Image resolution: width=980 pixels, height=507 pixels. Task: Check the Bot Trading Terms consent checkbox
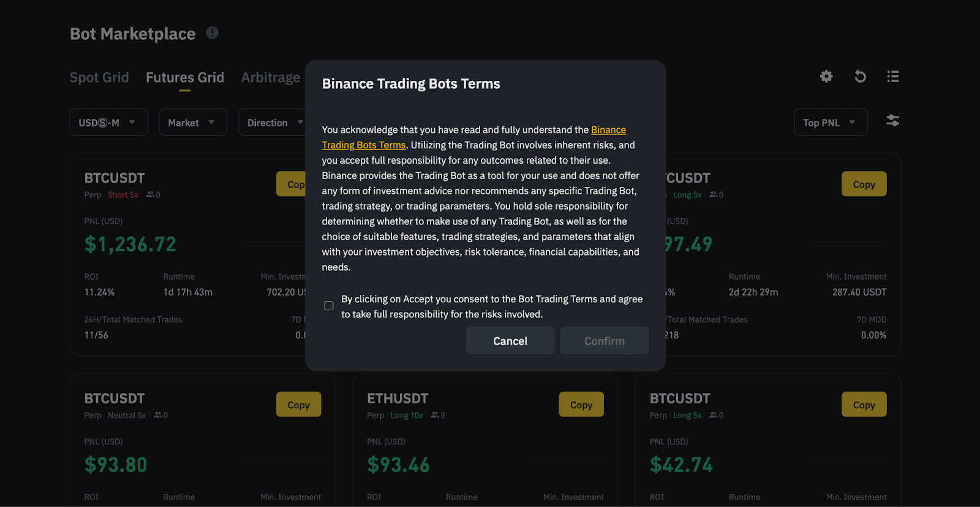click(328, 305)
